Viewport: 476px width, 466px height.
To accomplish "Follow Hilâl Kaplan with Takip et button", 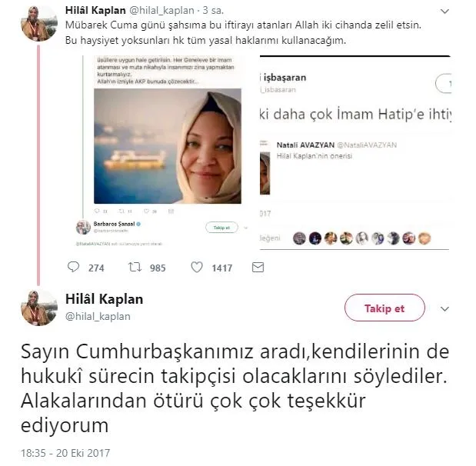I will click(x=384, y=308).
